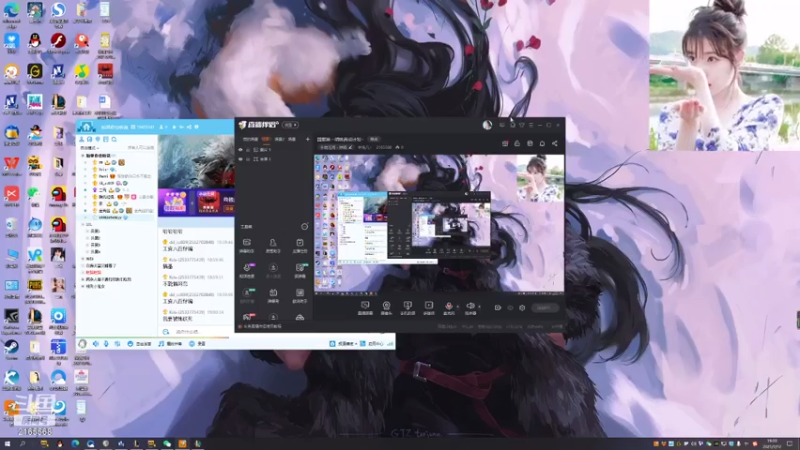Open the mode dropdown under the chat window toolbar
Viewport: 800px width, 450px height.
point(89,147)
